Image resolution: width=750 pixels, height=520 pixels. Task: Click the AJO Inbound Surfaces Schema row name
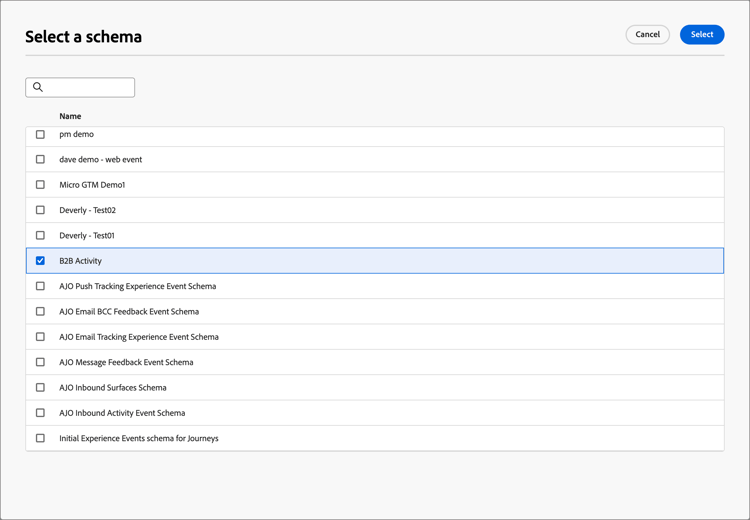click(113, 387)
